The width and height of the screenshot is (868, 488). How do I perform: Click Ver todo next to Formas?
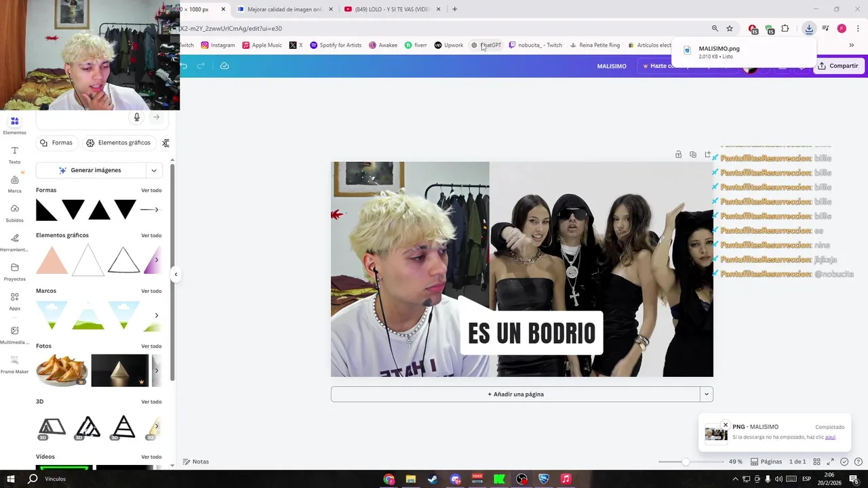[151, 190]
